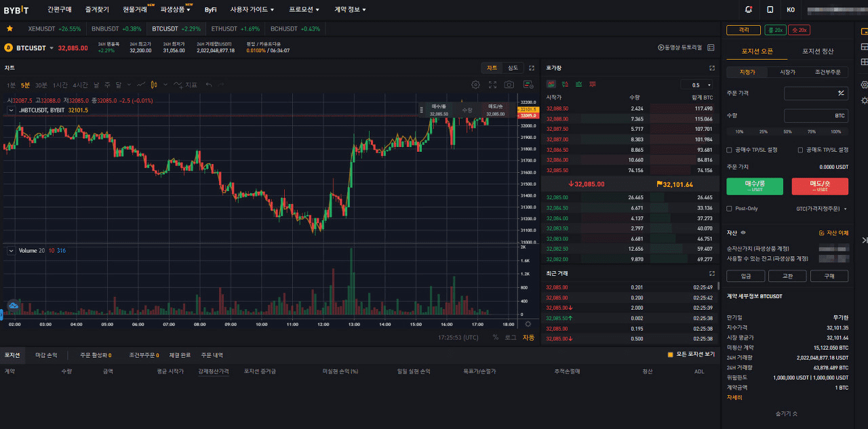Collapse the .MBTCUSDT indicator legend
868x429 pixels.
click(11, 110)
